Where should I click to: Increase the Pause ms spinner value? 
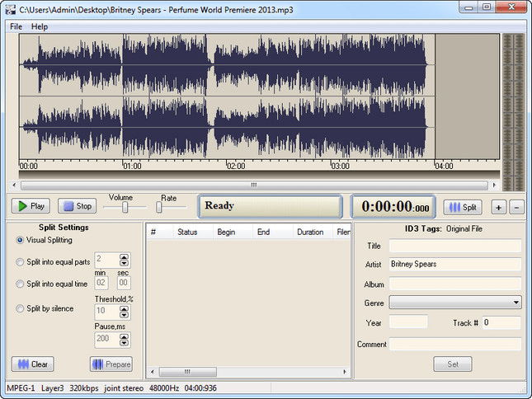(x=125, y=336)
